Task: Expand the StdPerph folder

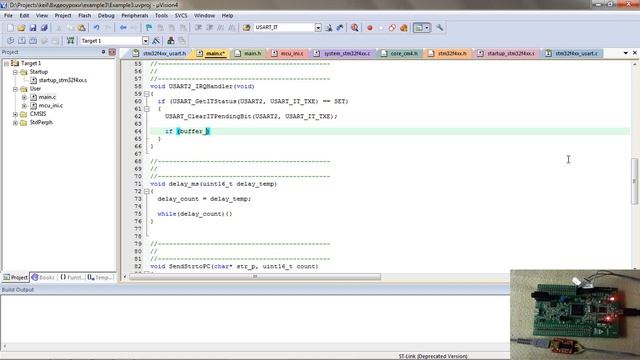Action: (15, 122)
